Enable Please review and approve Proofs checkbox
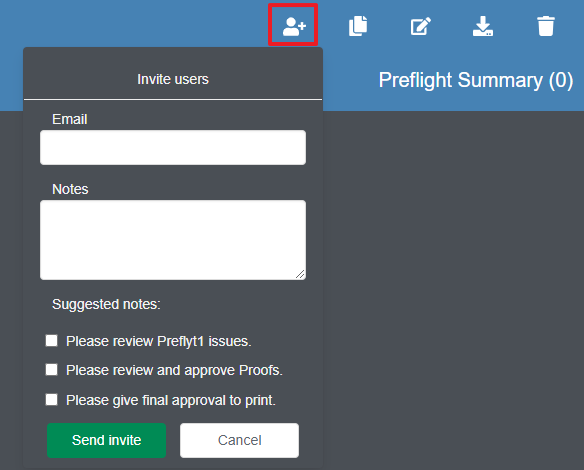This screenshot has width=584, height=470. point(51,370)
